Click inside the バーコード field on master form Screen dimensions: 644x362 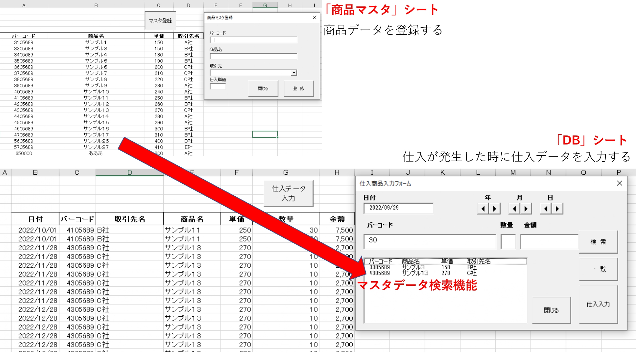click(x=253, y=40)
